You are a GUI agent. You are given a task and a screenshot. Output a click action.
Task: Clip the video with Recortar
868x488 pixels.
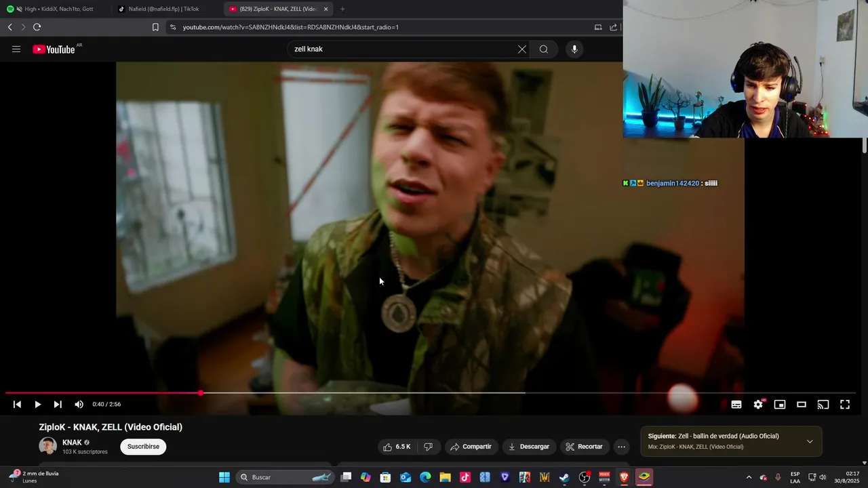tap(584, 447)
